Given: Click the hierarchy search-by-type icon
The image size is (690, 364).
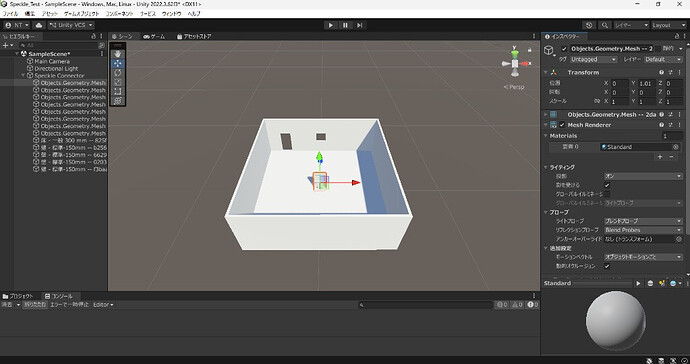Looking at the screenshot, I should coord(102,45).
